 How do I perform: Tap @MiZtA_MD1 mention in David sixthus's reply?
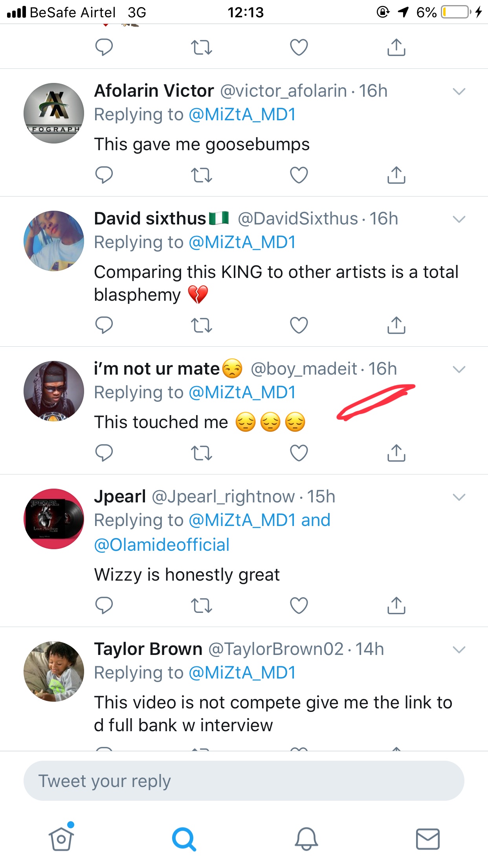[242, 242]
